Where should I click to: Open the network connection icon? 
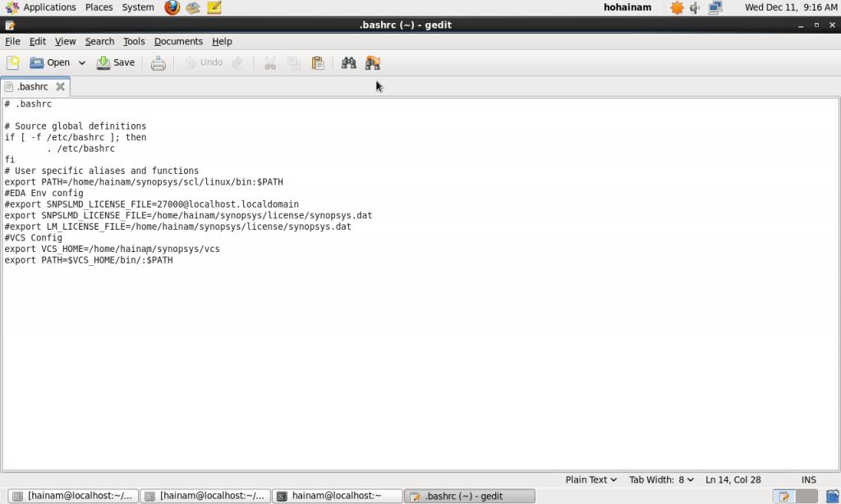tap(715, 7)
